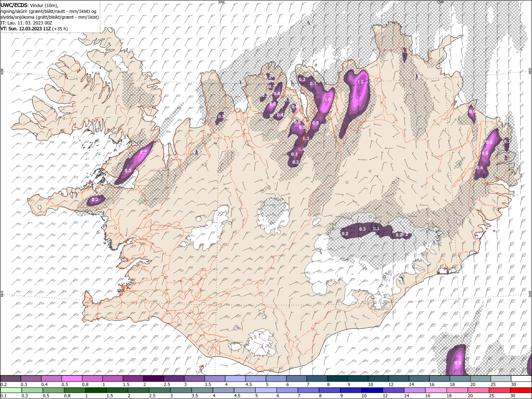Select the bright red 30 swatch in lower legend
532x399 pixels.
521,390
